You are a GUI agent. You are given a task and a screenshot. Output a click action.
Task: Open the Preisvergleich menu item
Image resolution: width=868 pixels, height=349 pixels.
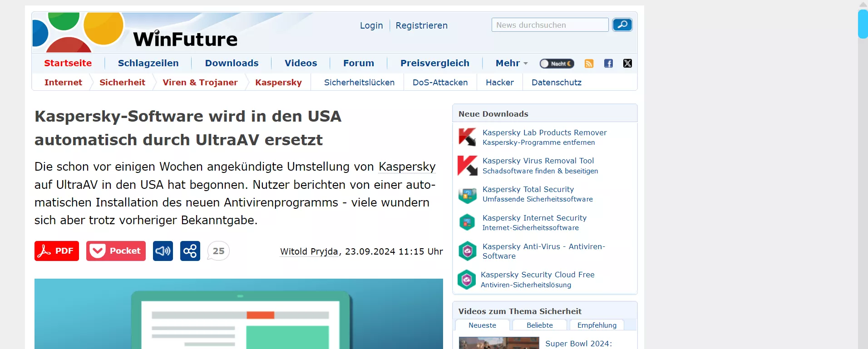point(435,63)
